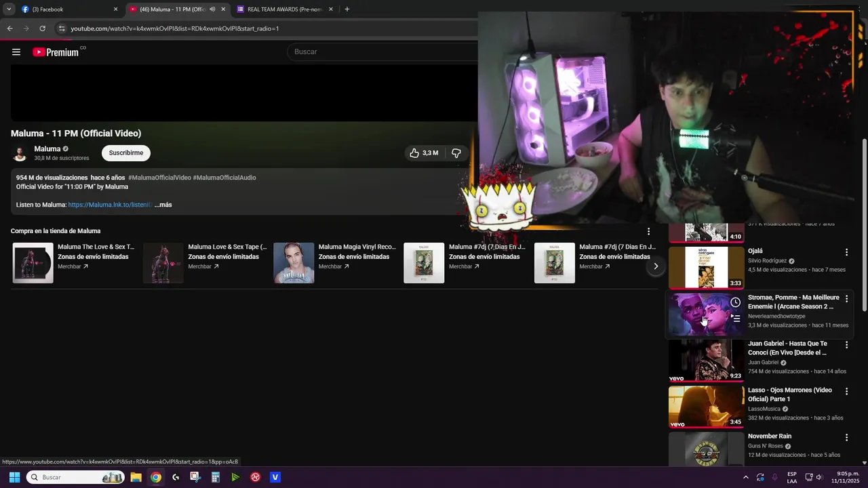Open Silvio Rodríguez channel name

pyautogui.click(x=768, y=261)
